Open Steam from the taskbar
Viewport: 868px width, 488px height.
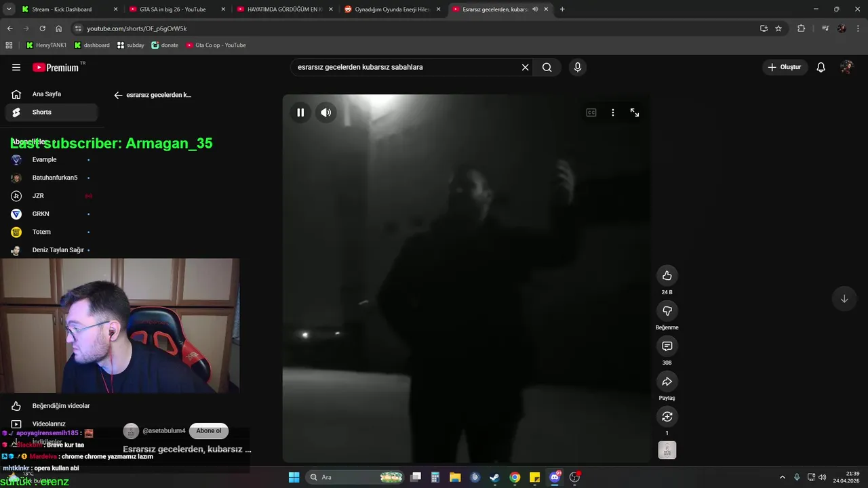[495, 477]
